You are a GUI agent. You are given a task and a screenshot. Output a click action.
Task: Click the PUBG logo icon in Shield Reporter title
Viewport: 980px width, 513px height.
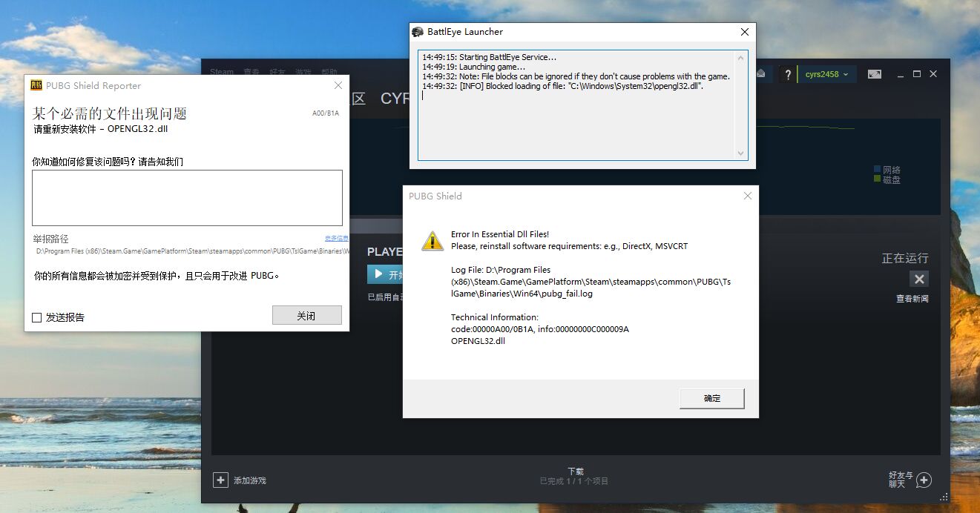click(36, 85)
